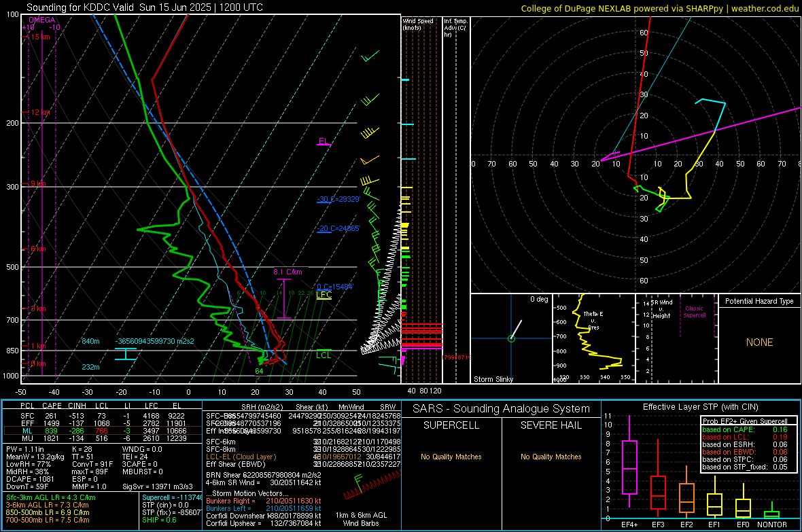Image resolution: width=802 pixels, height=532 pixels.
Task: Click the 'Sfc-3km AGL LR = 4.3' line
Action: [x=51, y=497]
